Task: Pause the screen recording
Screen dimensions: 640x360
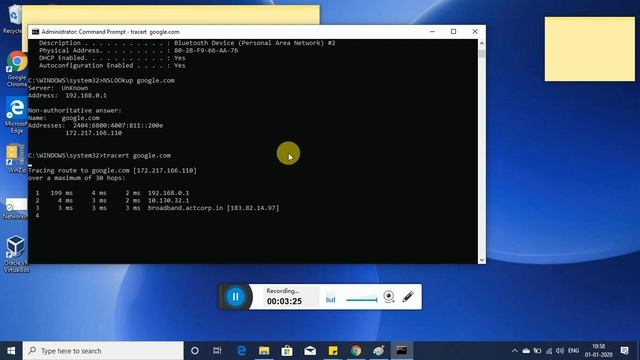Action: pos(236,297)
